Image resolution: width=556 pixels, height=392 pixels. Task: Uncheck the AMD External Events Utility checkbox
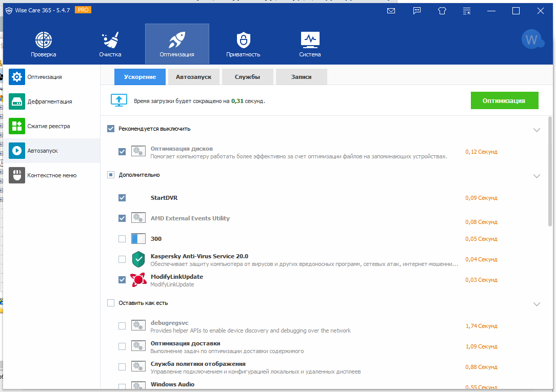[122, 218]
